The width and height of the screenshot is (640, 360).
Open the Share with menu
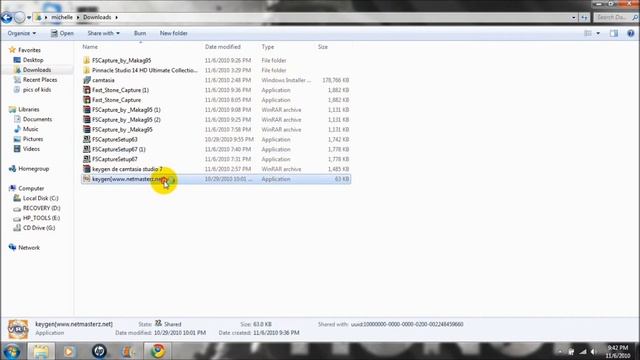(103, 33)
